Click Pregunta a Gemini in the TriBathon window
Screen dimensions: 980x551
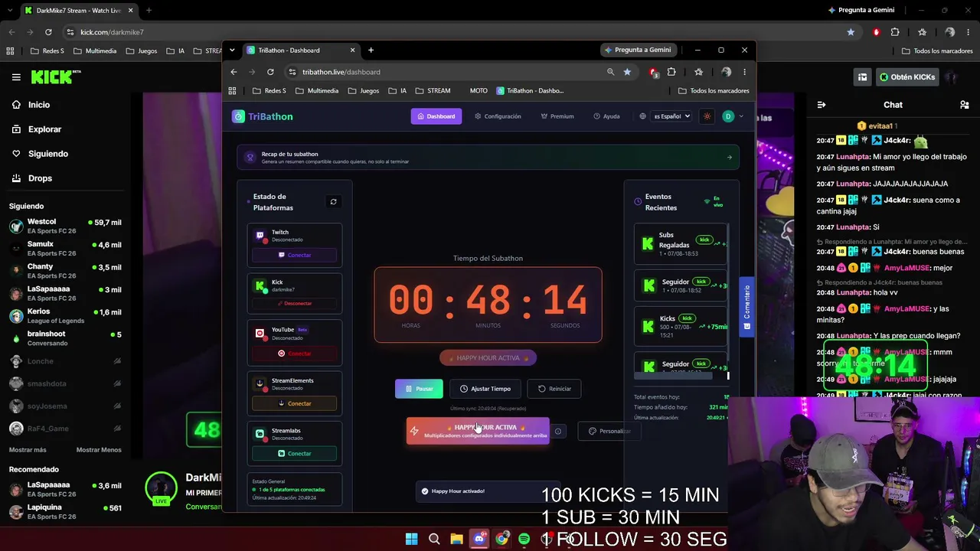point(639,51)
